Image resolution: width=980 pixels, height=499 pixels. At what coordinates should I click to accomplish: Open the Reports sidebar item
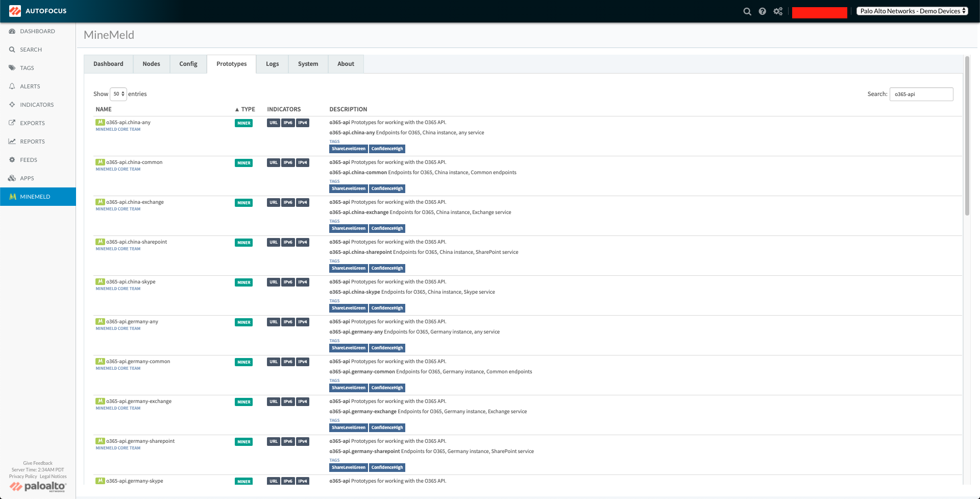tap(32, 141)
